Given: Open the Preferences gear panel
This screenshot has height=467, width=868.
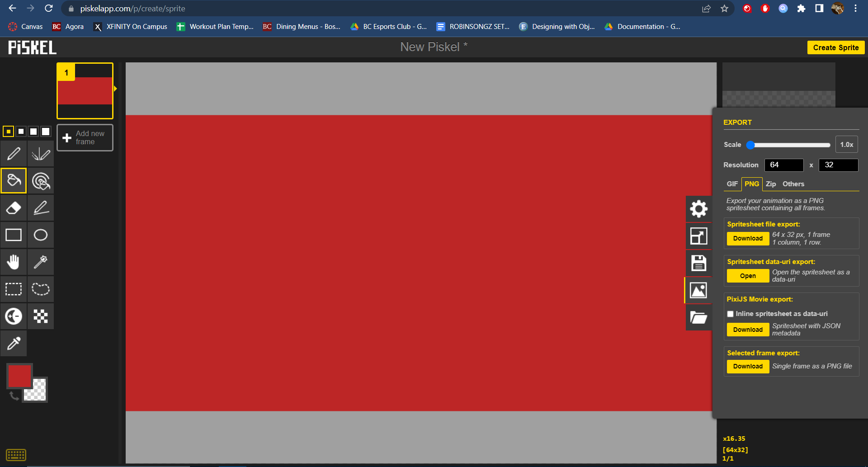Looking at the screenshot, I should coord(698,209).
